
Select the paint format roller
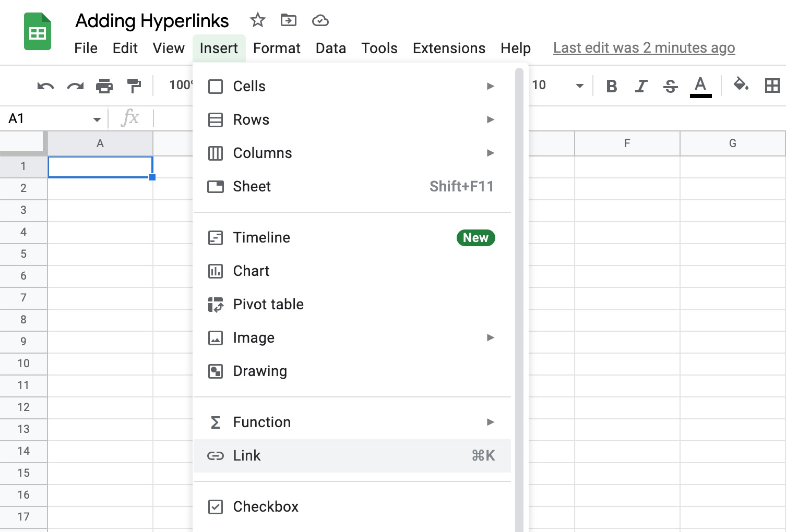(134, 86)
